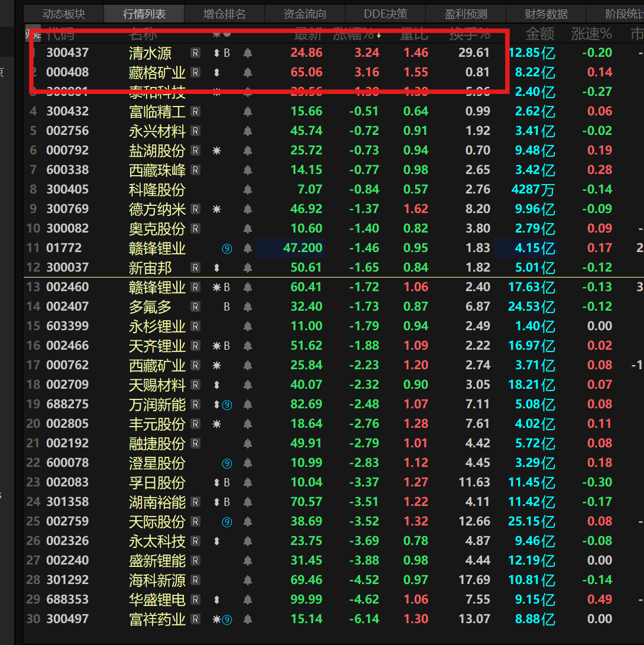This screenshot has height=645, width=644.
Task: Set alert bell on 富临精工 row
Action: pos(247,111)
